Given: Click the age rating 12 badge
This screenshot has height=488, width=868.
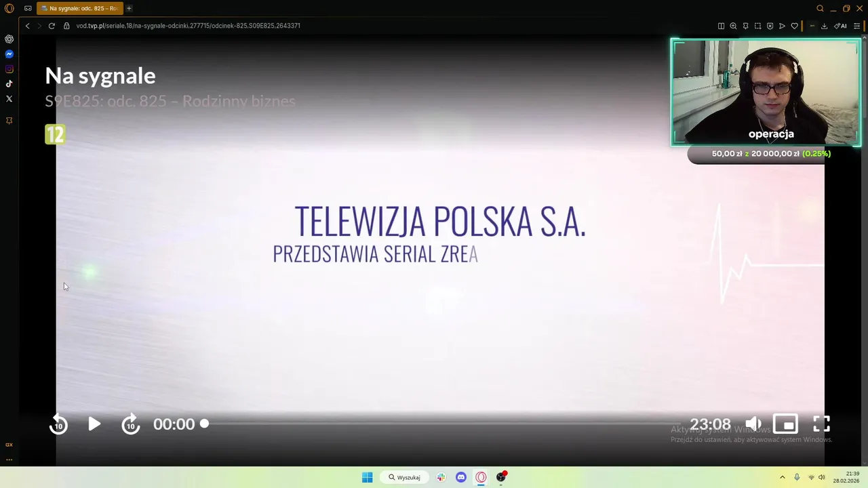Looking at the screenshot, I should point(55,134).
